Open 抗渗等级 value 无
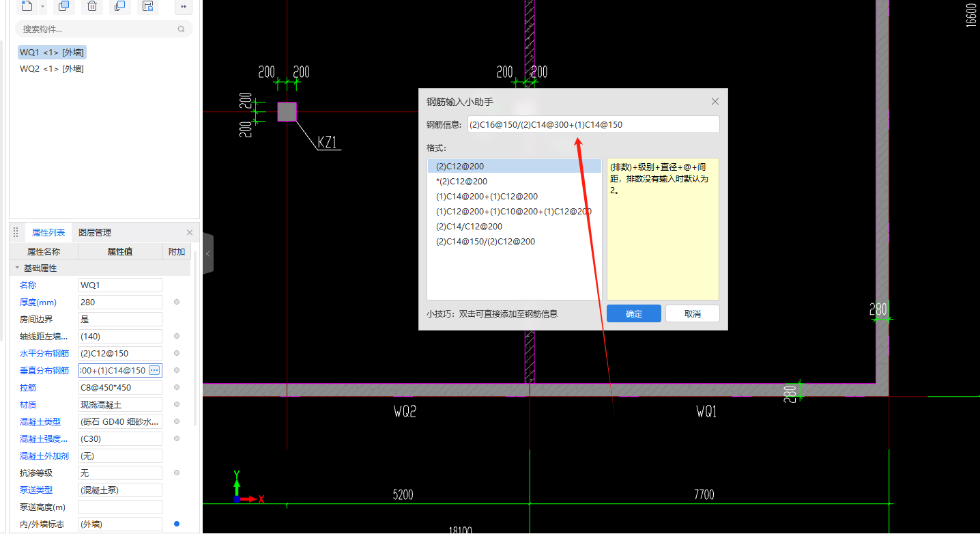This screenshot has width=980, height=534. pyautogui.click(x=120, y=473)
